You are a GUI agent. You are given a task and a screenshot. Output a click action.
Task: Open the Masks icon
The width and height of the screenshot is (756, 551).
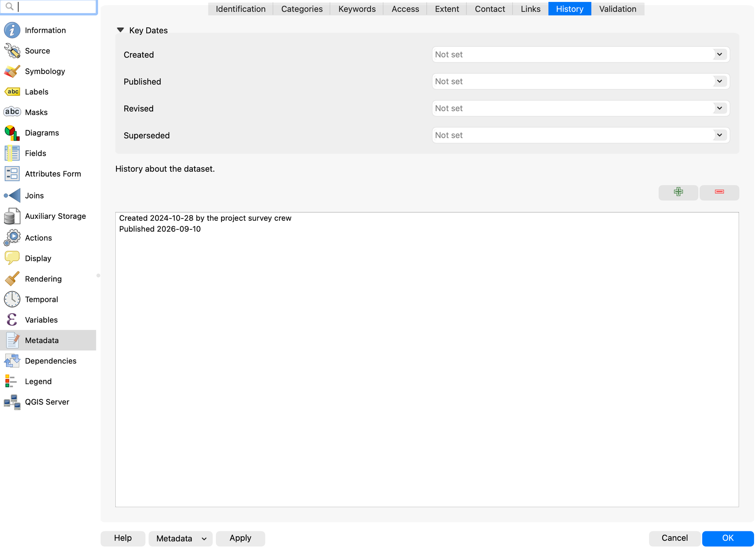pos(12,112)
